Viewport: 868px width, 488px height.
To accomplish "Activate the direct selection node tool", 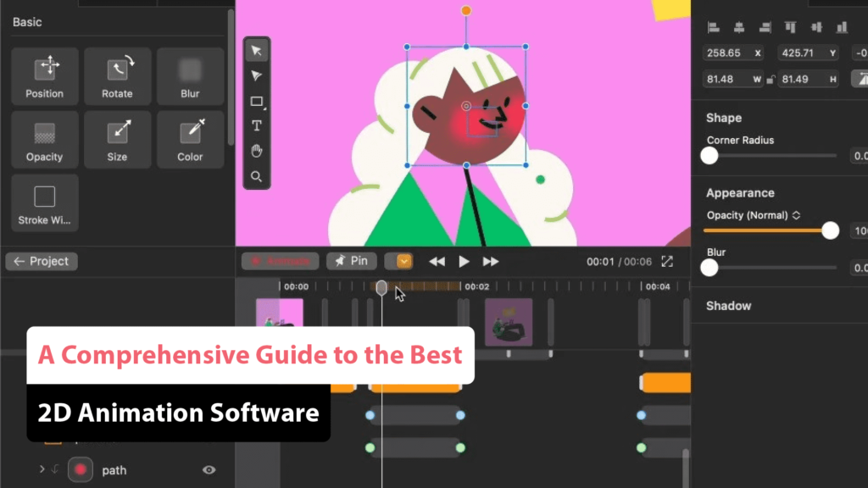I will [256, 75].
